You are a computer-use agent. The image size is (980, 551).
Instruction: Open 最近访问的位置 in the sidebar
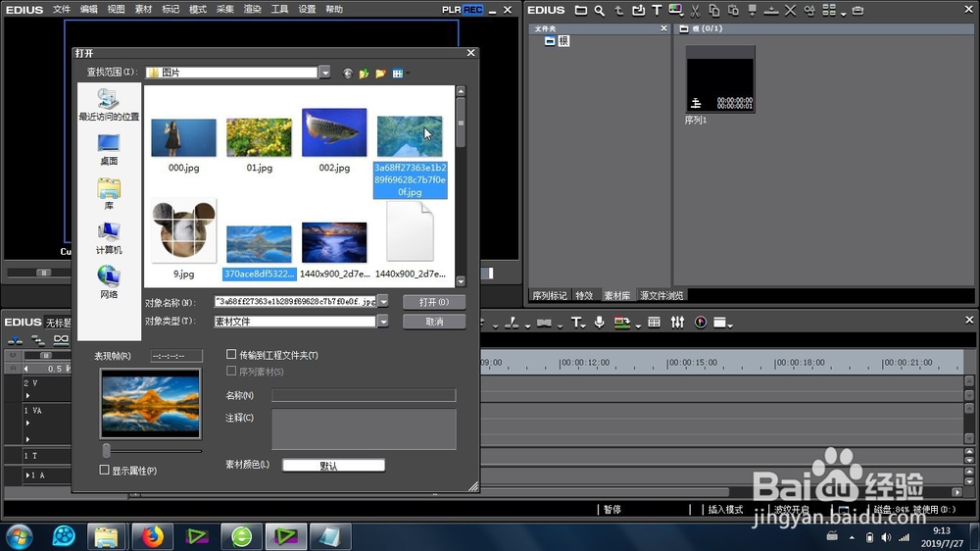(109, 105)
